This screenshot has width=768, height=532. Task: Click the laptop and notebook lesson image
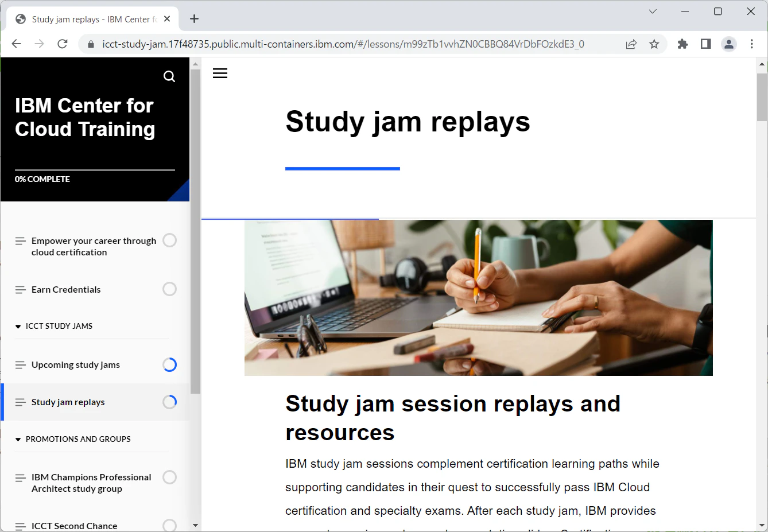[479, 298]
